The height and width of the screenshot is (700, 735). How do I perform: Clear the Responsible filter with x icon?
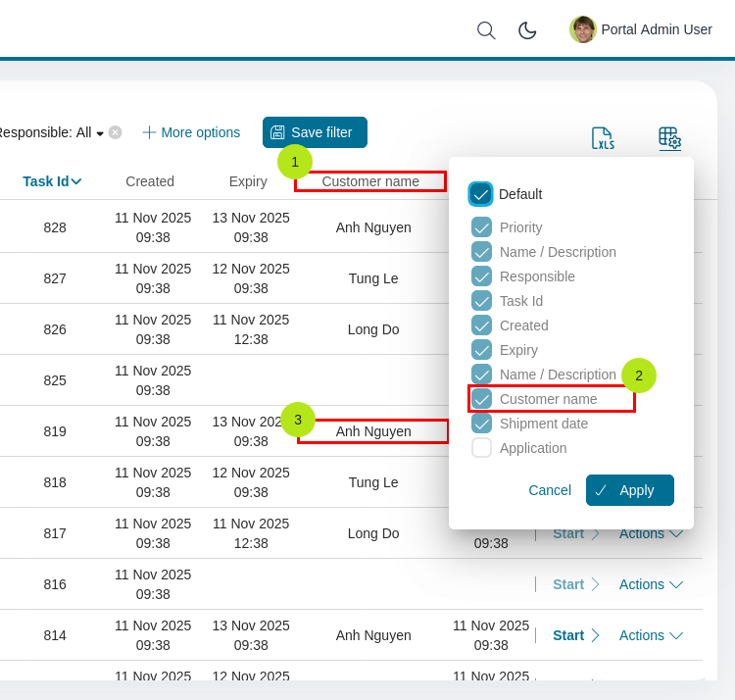pos(116,132)
